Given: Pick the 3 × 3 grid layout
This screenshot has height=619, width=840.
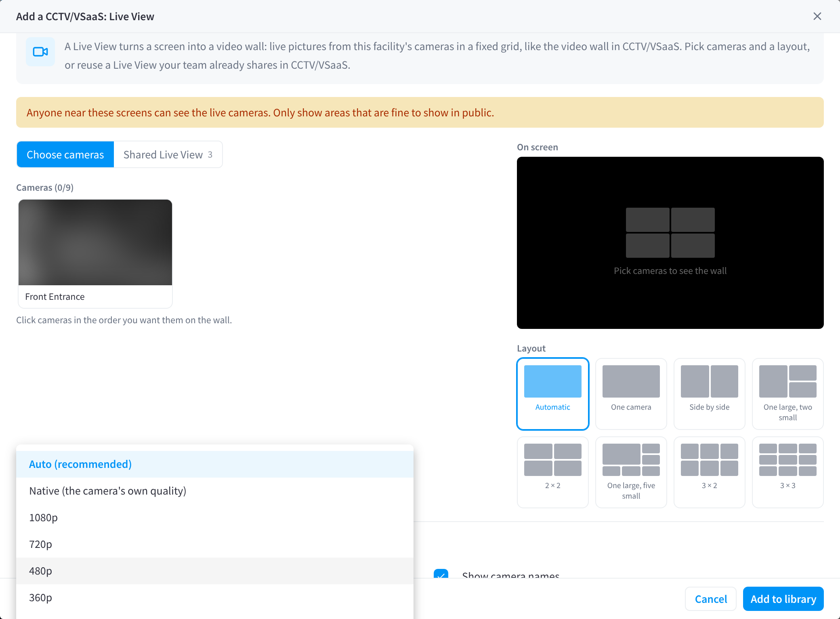Looking at the screenshot, I should [x=788, y=472].
